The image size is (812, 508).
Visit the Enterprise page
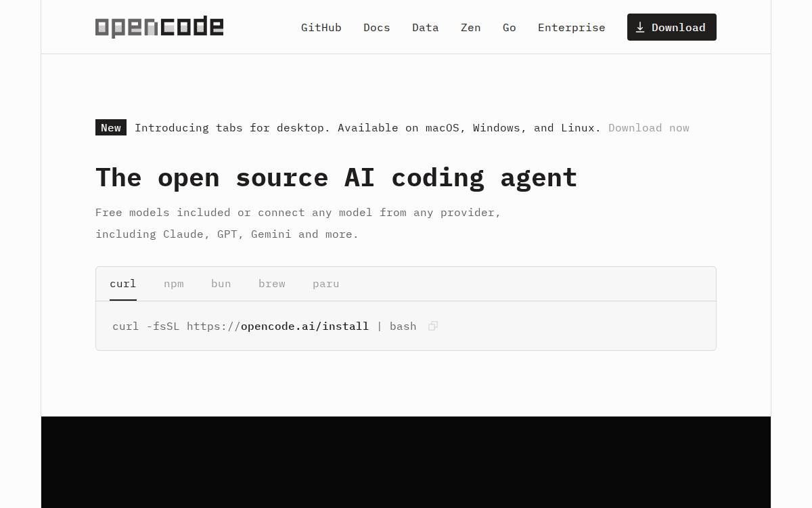point(572,27)
